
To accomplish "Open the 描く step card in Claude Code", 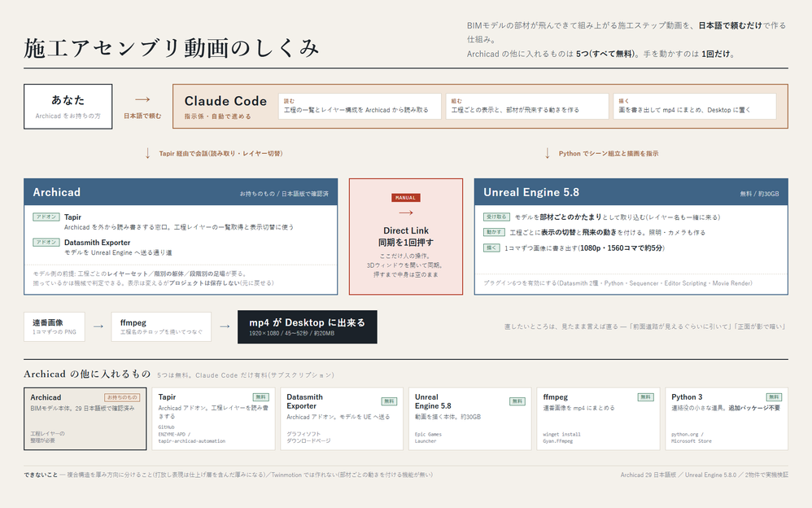I will [695, 107].
